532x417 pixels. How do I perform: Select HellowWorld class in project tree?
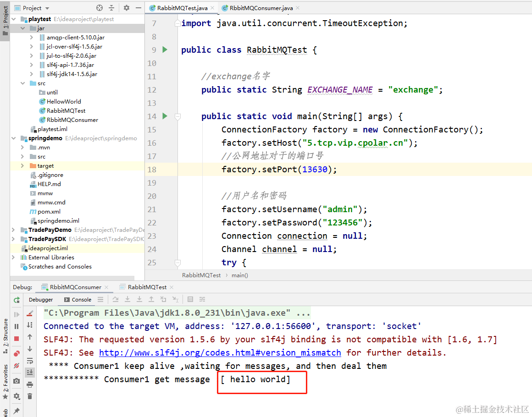pyautogui.click(x=63, y=101)
